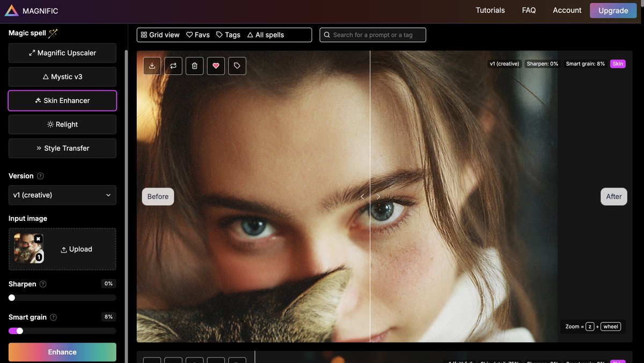
Task: Select Style Transfer spell
Action: 62,148
